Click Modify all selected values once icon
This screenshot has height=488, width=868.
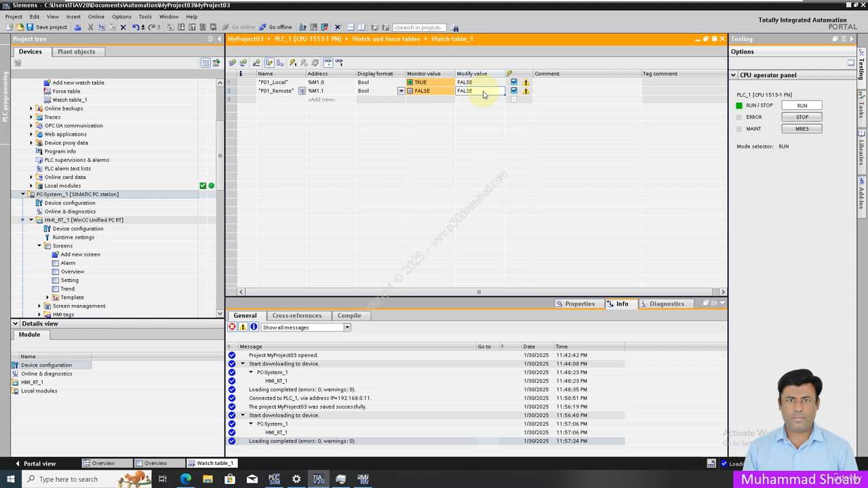tap(292, 62)
